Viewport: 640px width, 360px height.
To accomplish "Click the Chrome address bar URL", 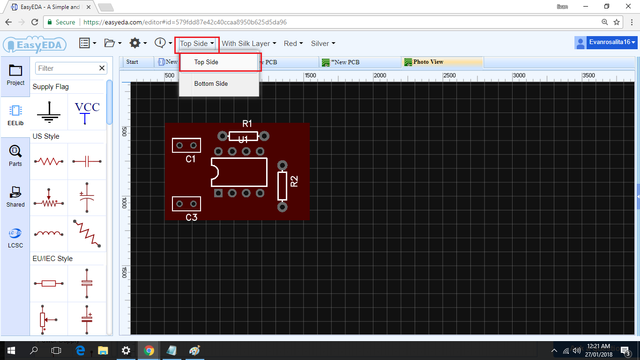I will click(x=185, y=22).
